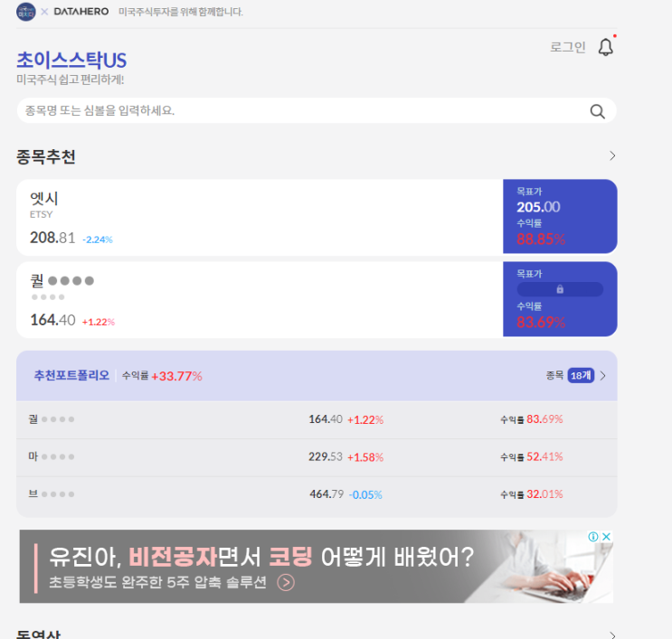This screenshot has width=672, height=639.
Task: Click the +33.77% portfolio return value
Action: coord(176,377)
